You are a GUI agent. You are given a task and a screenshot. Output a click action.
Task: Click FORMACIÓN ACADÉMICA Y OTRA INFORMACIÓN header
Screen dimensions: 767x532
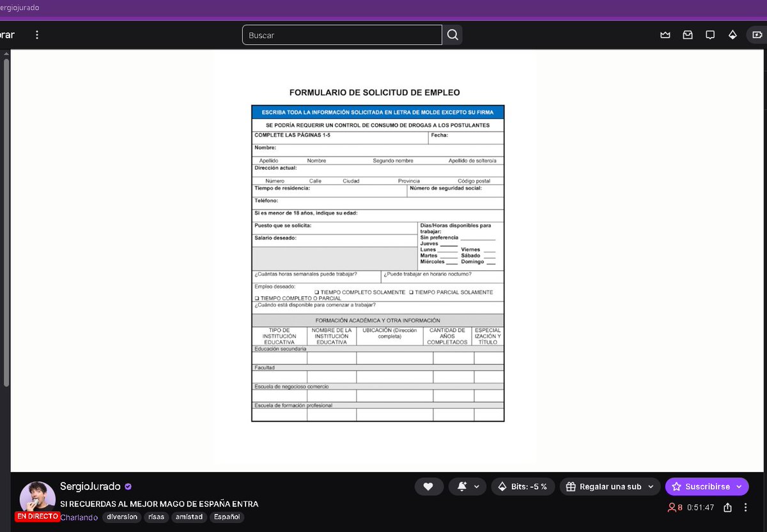tap(378, 321)
